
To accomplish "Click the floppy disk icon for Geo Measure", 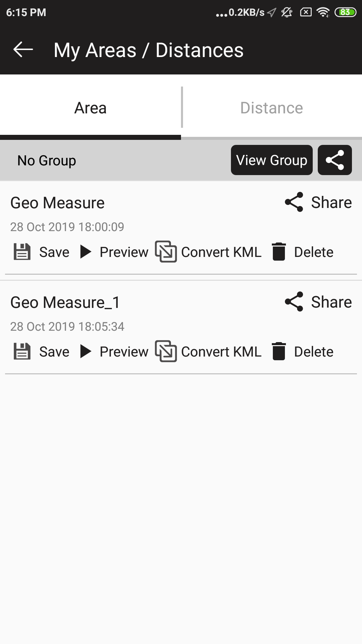I will (22, 252).
